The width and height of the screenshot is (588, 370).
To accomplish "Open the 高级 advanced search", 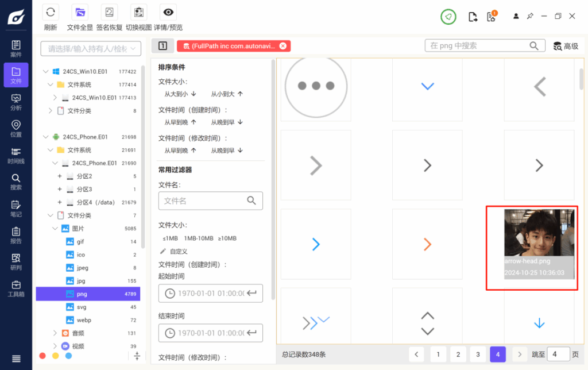I will point(566,45).
